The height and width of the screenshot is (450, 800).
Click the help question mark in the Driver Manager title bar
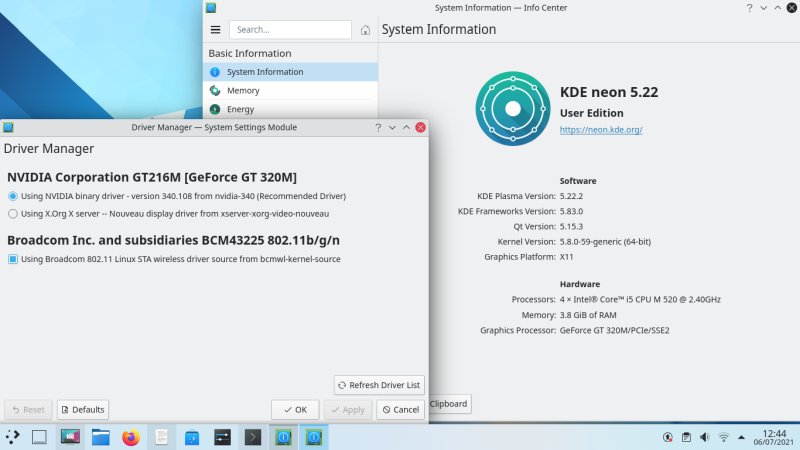coord(378,128)
